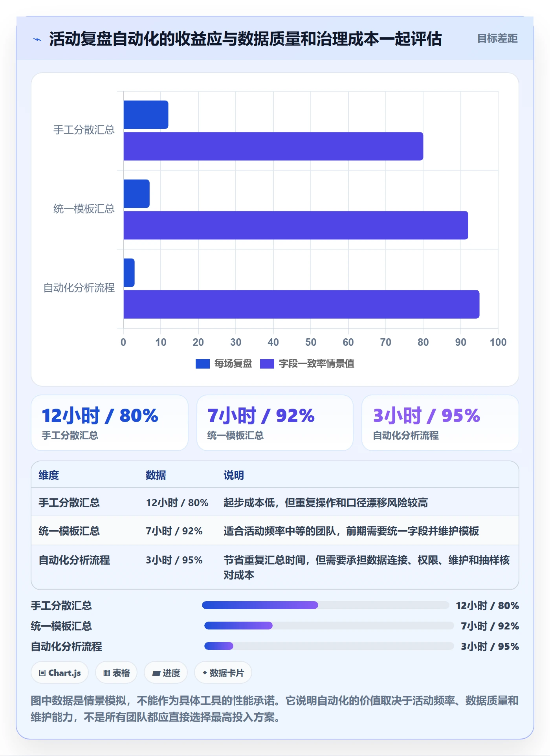Click the 每场复盘 legend label

(233, 364)
